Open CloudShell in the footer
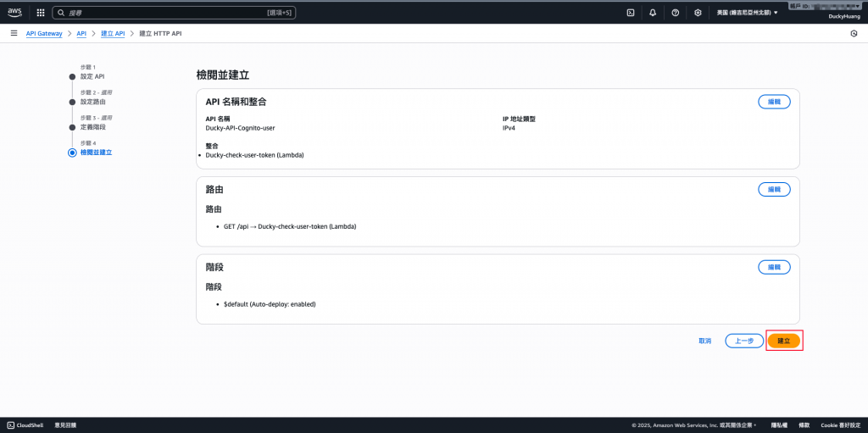The width and height of the screenshot is (868, 433). click(x=26, y=425)
